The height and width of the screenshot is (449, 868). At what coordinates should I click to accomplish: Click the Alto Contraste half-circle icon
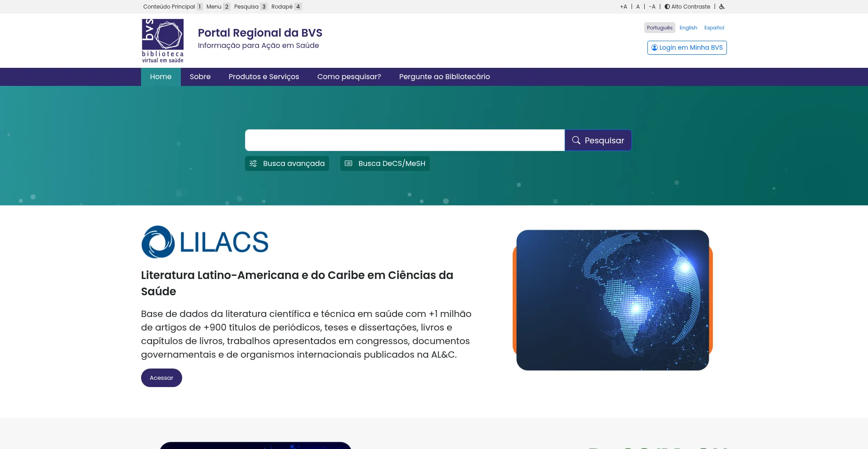[x=666, y=6]
